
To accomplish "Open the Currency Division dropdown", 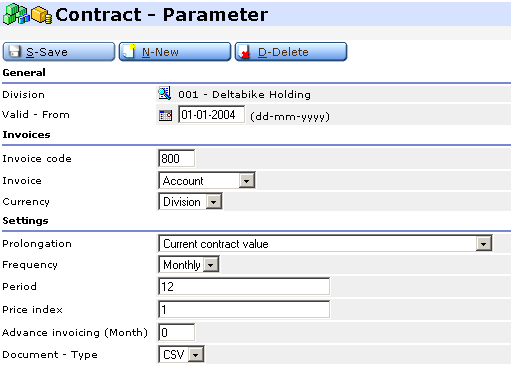I will pos(214,202).
